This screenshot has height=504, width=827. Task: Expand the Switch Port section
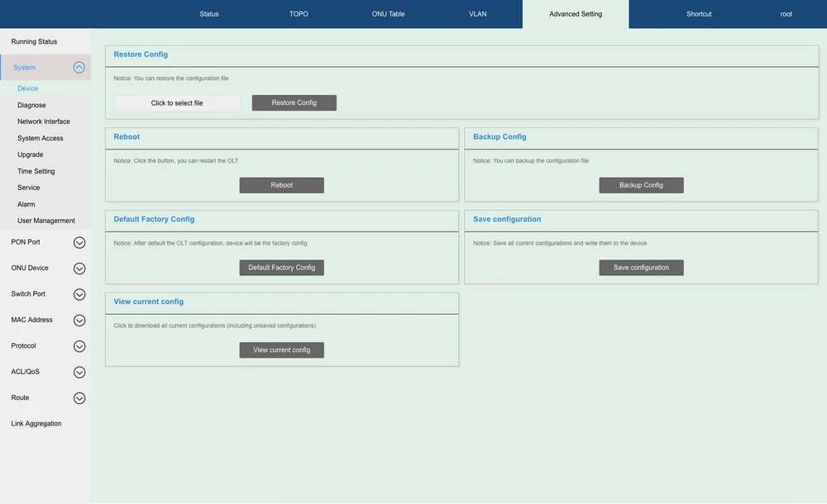(79, 295)
